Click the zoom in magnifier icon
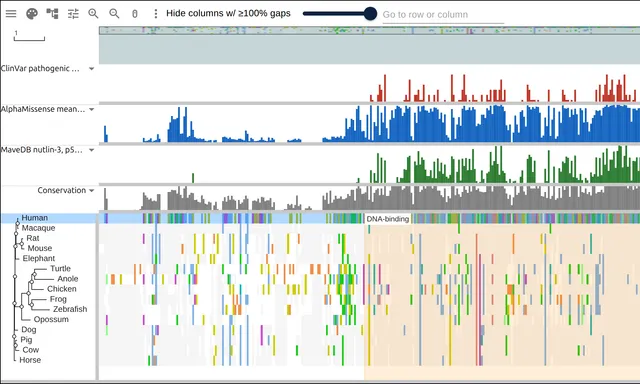Screen dimensions: 640x384 93,13
